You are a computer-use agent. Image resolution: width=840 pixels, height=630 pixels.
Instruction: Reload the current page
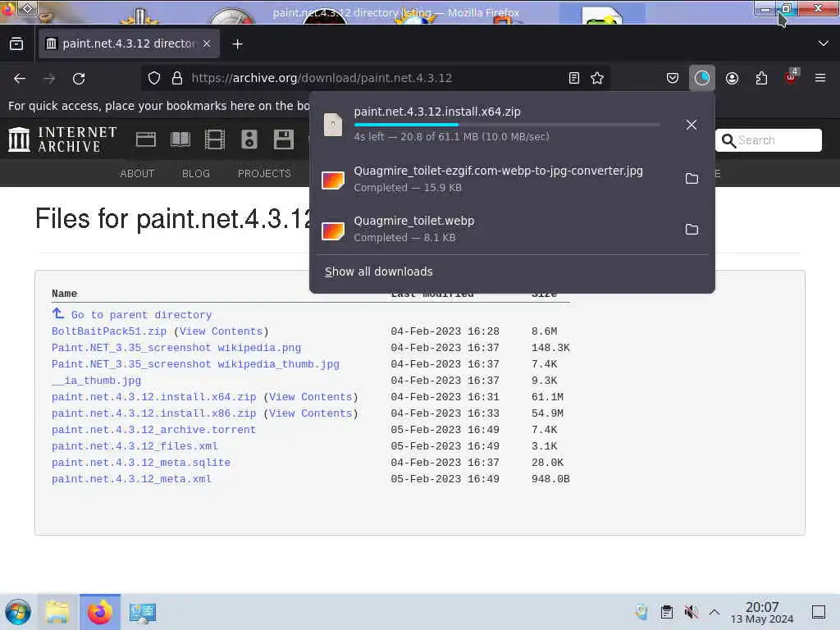pos(79,78)
